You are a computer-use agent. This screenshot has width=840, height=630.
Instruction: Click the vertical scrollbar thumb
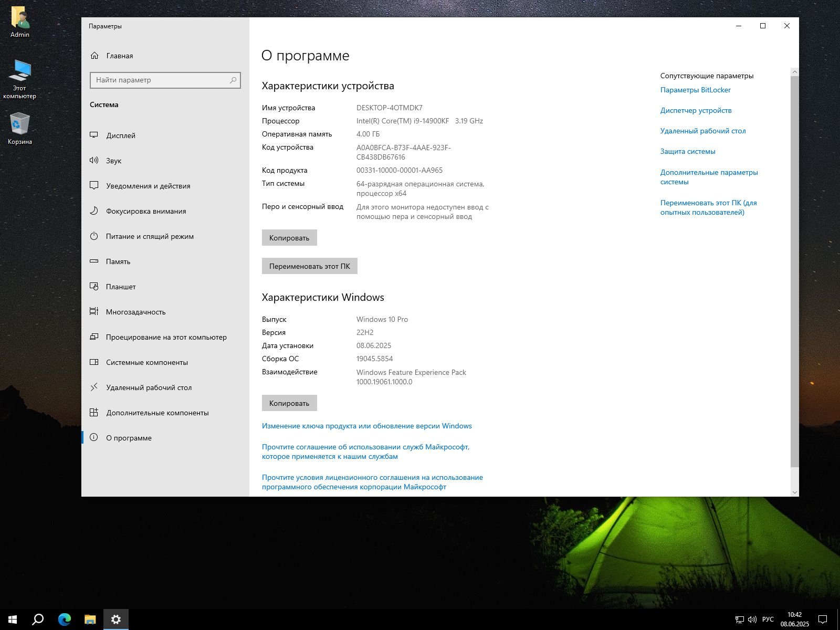click(x=794, y=271)
